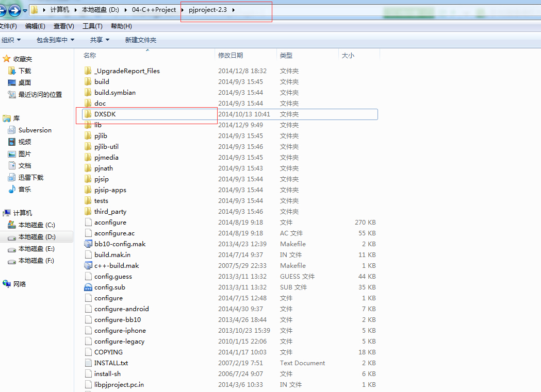Image resolution: width=541 pixels, height=392 pixels.
Task: Select the c++-build.mak Makefile icon
Action: [88, 266]
